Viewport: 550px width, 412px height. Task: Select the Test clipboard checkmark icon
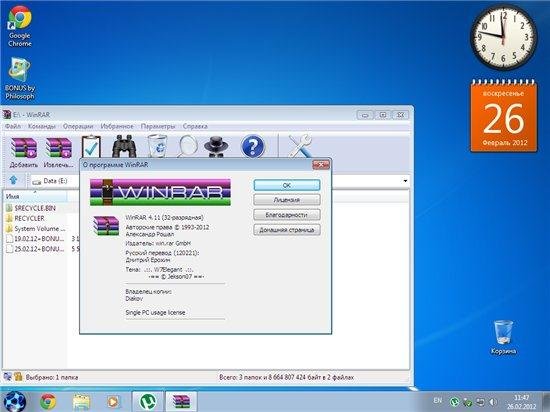pyautogui.click(x=91, y=147)
